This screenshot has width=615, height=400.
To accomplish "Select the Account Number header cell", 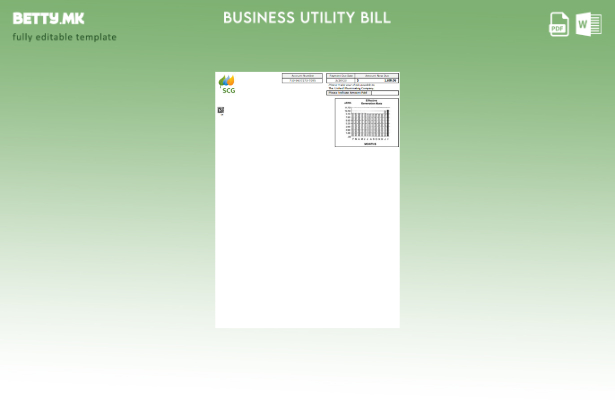I will tap(303, 75).
